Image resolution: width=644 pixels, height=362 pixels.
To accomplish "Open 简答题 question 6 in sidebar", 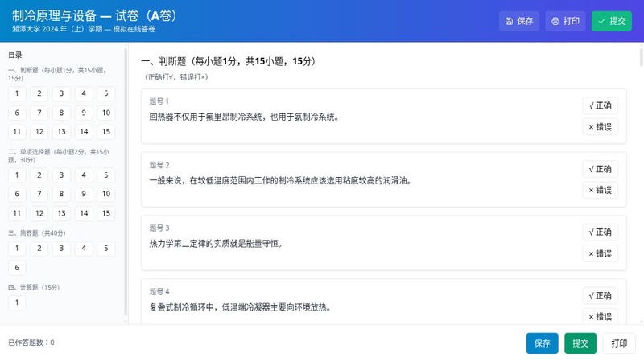I will pyautogui.click(x=17, y=268).
